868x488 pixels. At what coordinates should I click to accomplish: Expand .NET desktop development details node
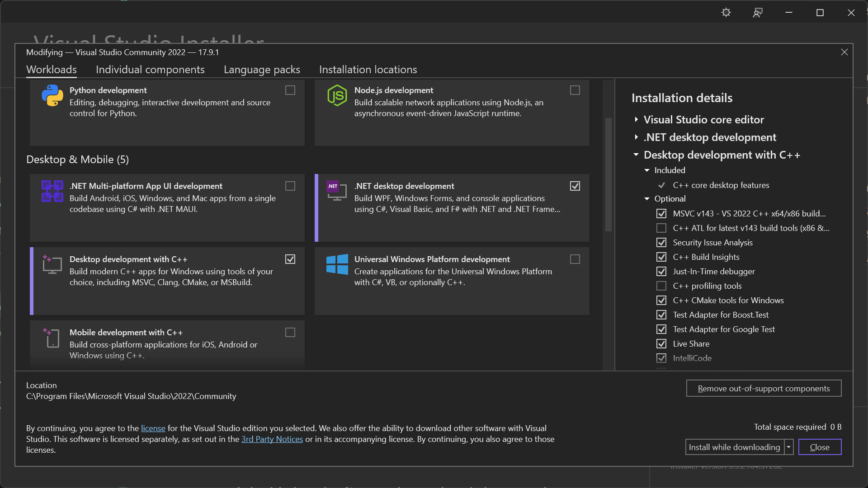636,137
